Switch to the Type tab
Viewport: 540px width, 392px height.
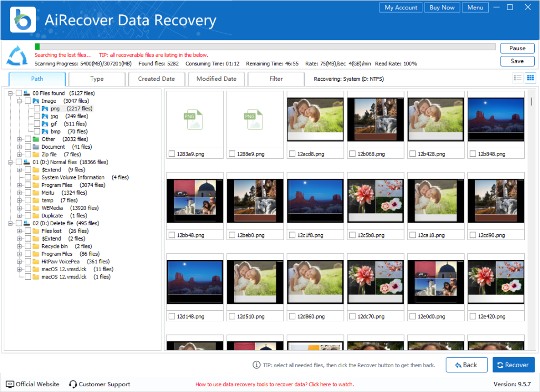pos(97,79)
